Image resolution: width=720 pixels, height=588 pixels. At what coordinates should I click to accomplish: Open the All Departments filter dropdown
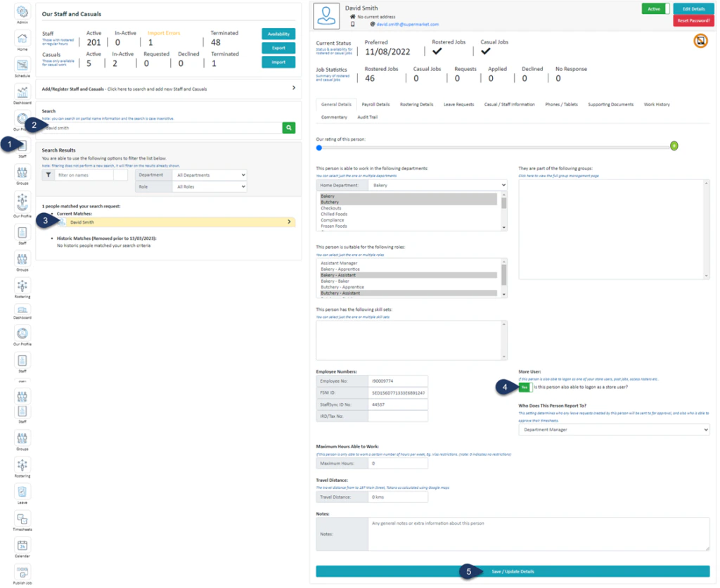tap(210, 175)
